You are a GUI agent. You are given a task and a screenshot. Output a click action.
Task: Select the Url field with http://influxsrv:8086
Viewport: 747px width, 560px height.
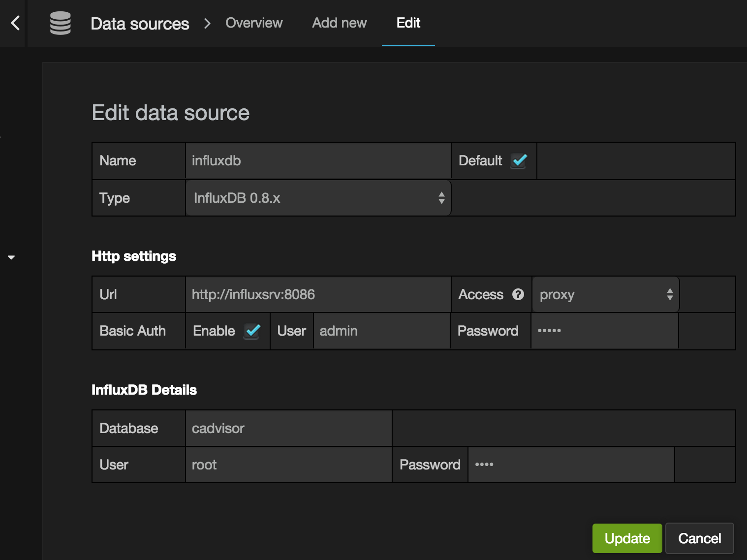click(317, 294)
